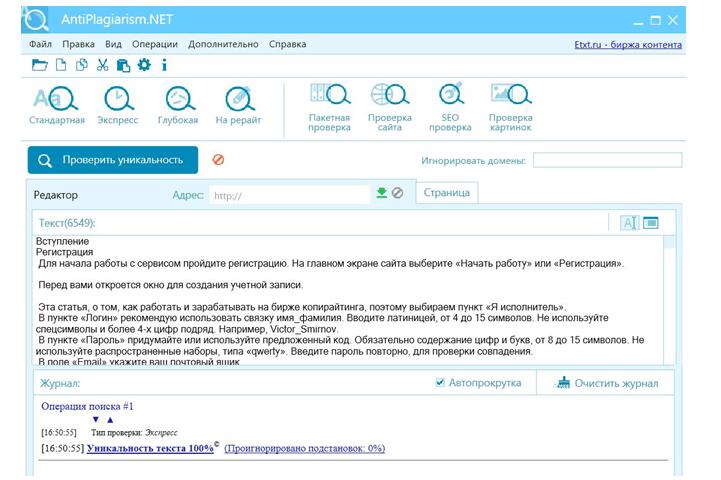
Task: Cancel page loading with grey stop icon
Action: [398, 193]
